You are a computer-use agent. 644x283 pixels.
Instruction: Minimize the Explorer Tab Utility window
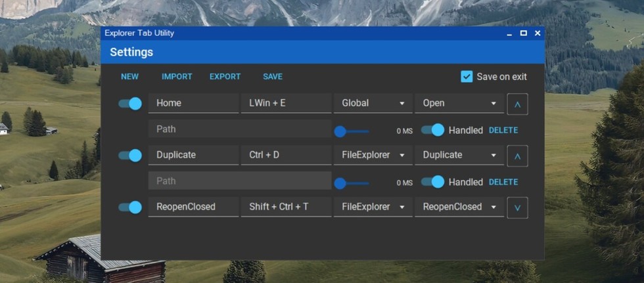coord(510,33)
